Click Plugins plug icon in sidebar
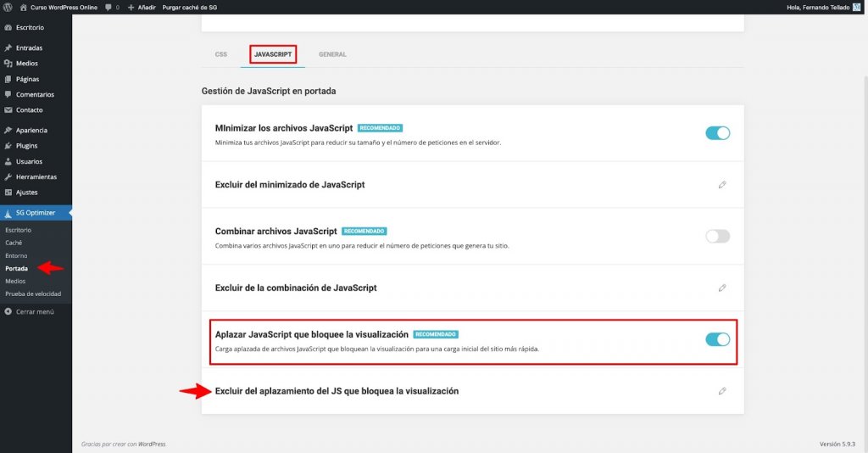The width and height of the screenshot is (868, 453). click(8, 146)
